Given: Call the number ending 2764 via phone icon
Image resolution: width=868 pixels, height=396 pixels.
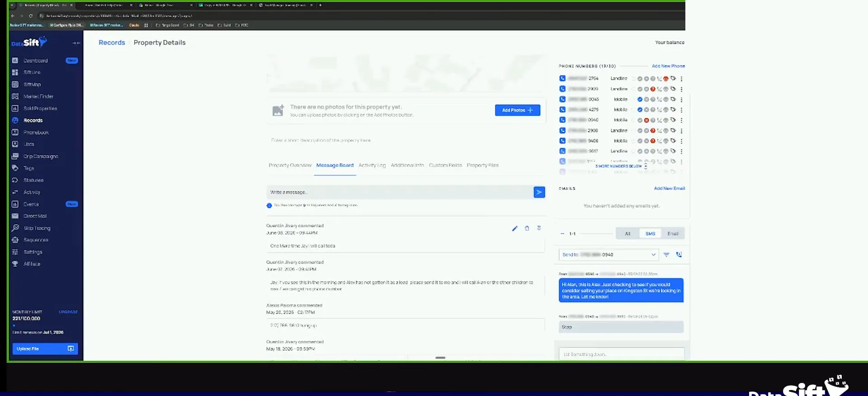Looking at the screenshot, I should [x=562, y=78].
